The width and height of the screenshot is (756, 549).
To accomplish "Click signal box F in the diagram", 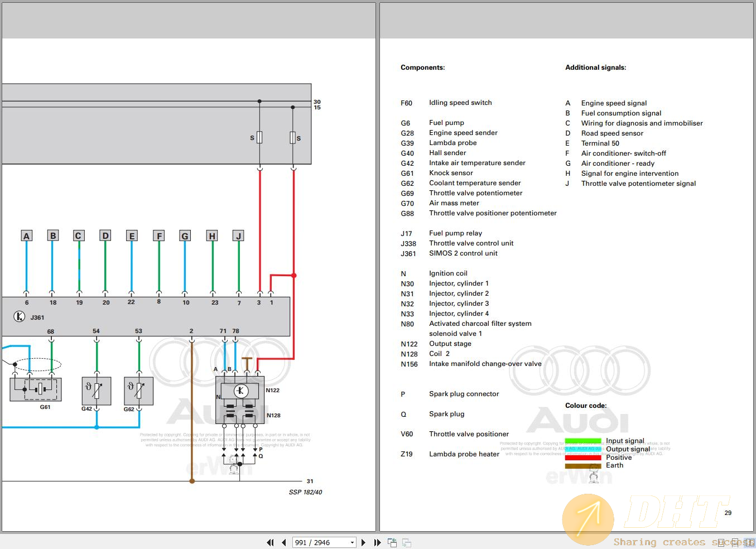I will (159, 236).
